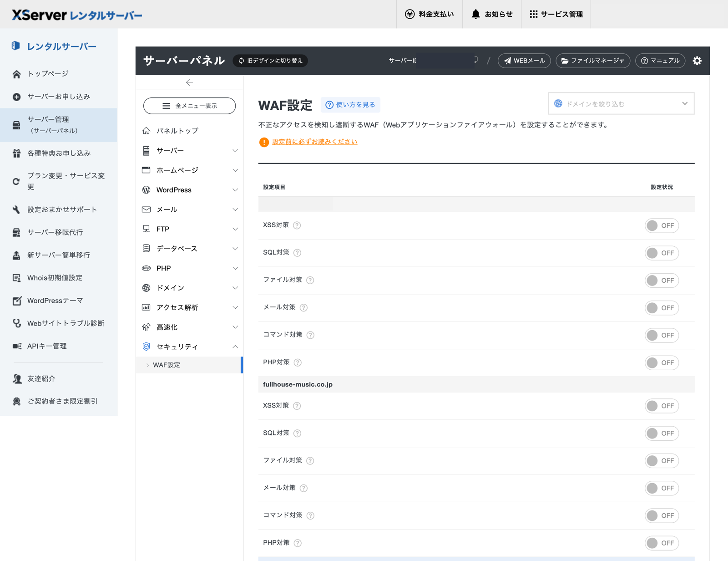
Task: Click the back arrow above the panel menu
Action: click(x=189, y=82)
